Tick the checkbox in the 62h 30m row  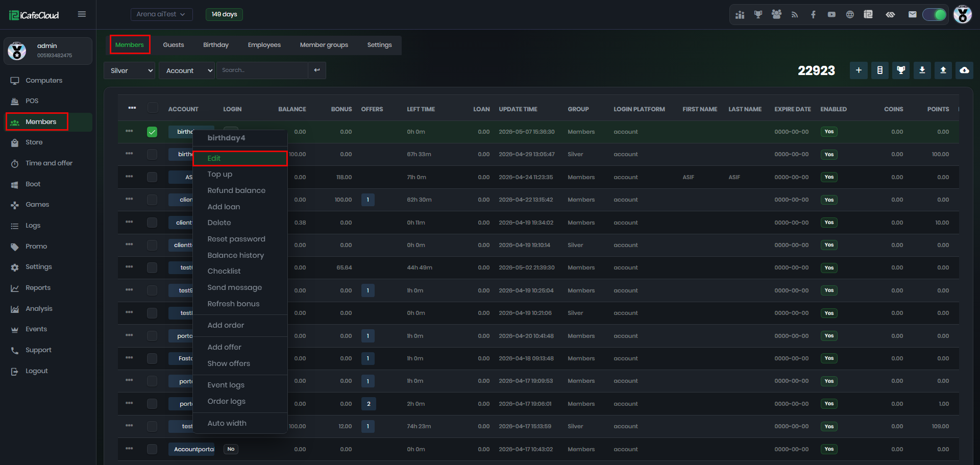pyautogui.click(x=152, y=200)
